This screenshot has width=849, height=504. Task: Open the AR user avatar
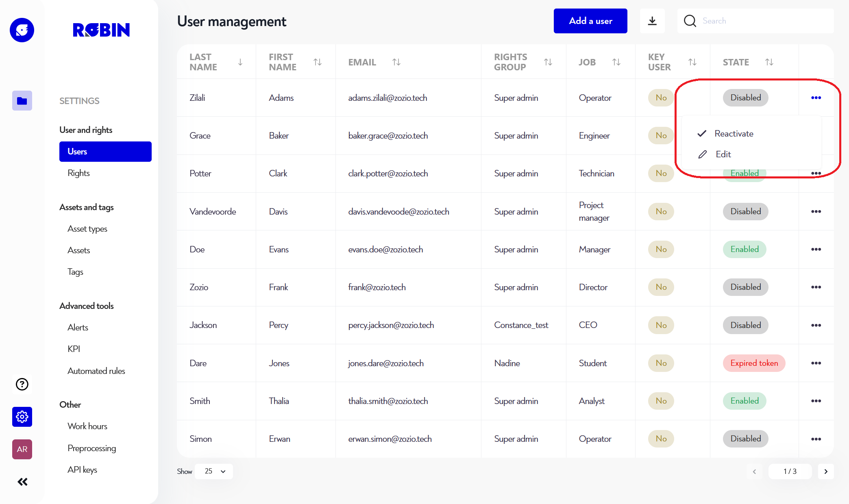coord(22,449)
